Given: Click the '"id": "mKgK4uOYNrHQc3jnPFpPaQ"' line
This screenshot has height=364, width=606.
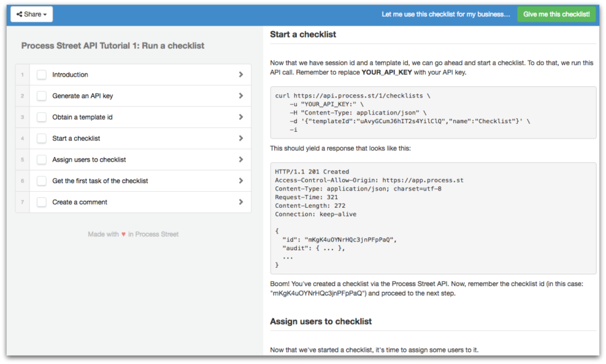Looking at the screenshot, I should tap(339, 240).
